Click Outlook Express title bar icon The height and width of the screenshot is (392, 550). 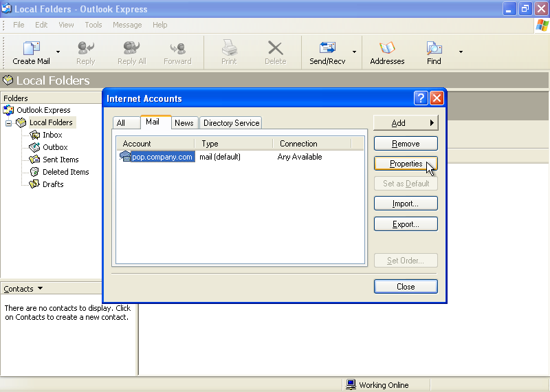[x=7, y=8]
